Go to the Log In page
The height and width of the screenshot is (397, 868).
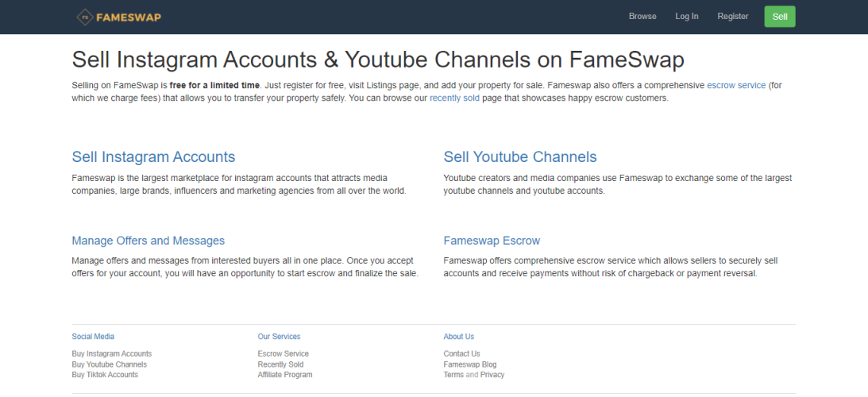pos(686,17)
